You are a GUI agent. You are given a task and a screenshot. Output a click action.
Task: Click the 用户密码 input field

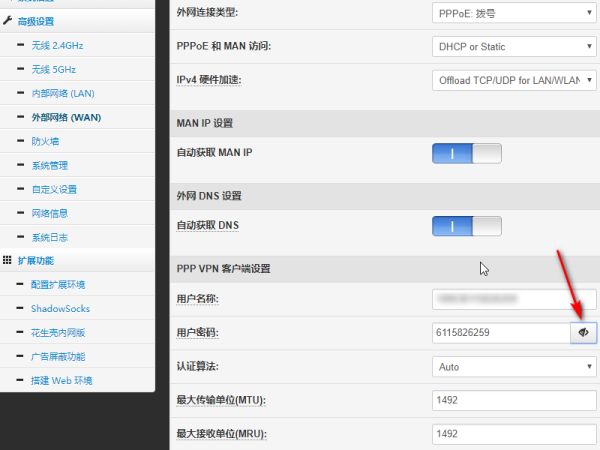click(x=500, y=332)
